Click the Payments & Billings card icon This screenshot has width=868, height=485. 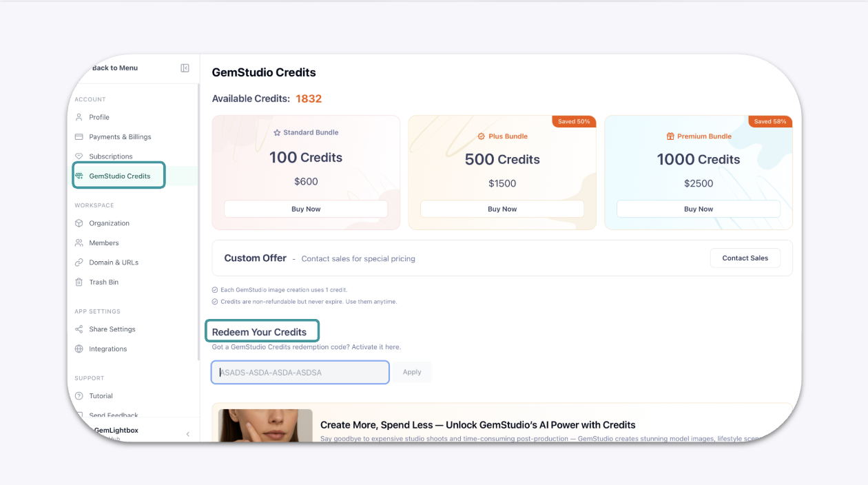tap(79, 137)
